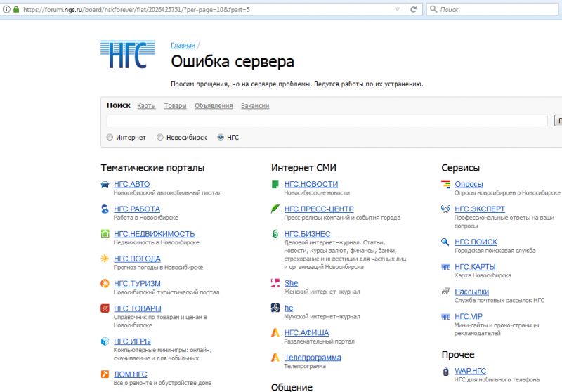Open the НГС.ИГРЫ link

pyautogui.click(x=132, y=341)
